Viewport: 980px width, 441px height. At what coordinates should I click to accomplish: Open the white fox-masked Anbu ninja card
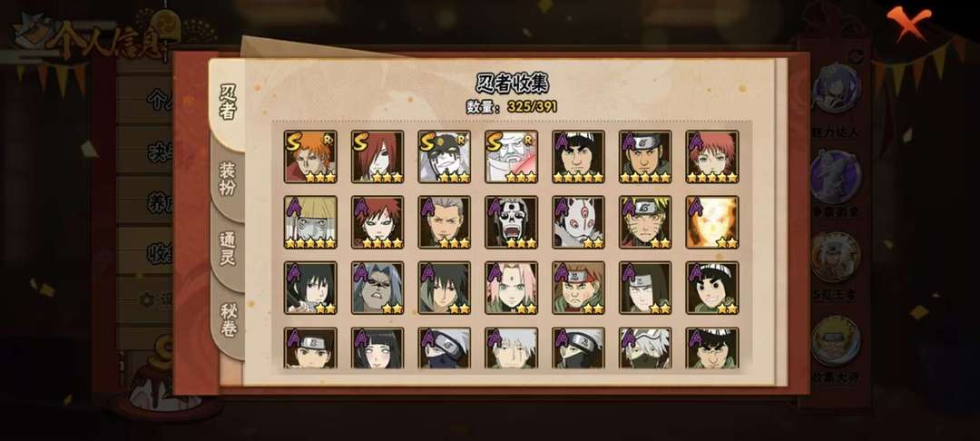point(578,221)
